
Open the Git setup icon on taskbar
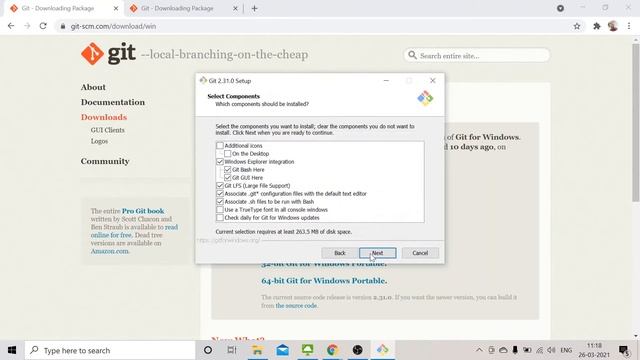[x=382, y=350]
